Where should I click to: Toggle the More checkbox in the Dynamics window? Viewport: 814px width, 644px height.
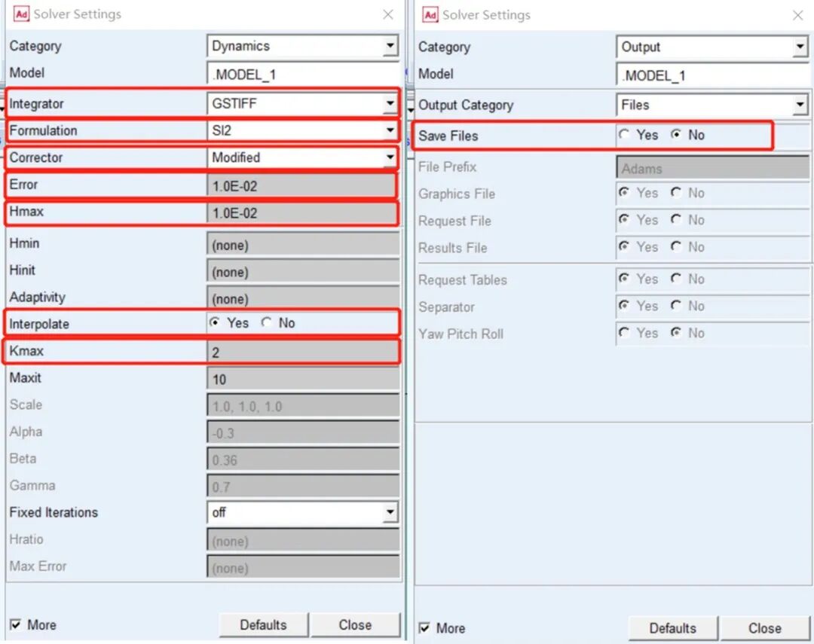(16, 625)
